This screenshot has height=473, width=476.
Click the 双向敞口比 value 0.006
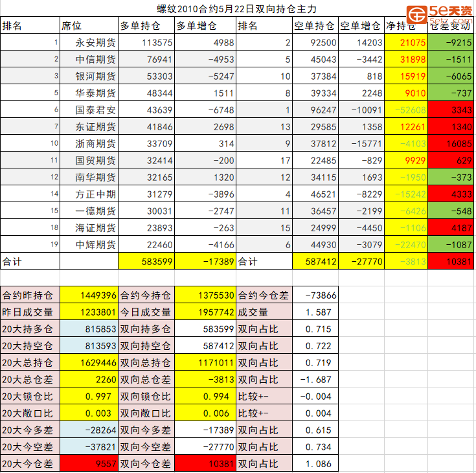pos(207,413)
